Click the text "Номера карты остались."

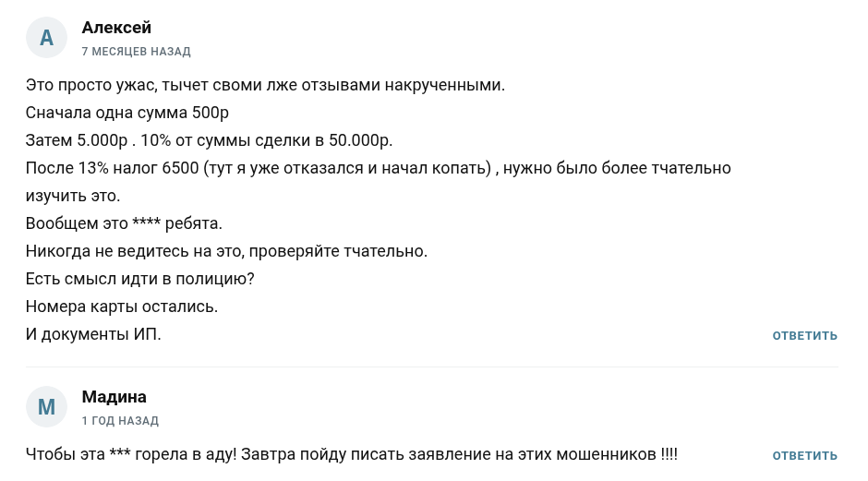(x=121, y=307)
